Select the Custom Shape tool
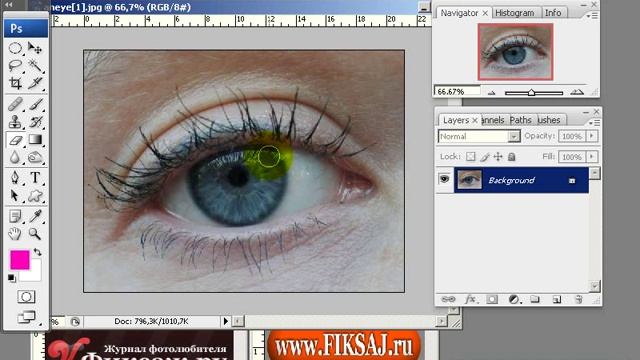The height and width of the screenshot is (360, 640). coord(35,196)
